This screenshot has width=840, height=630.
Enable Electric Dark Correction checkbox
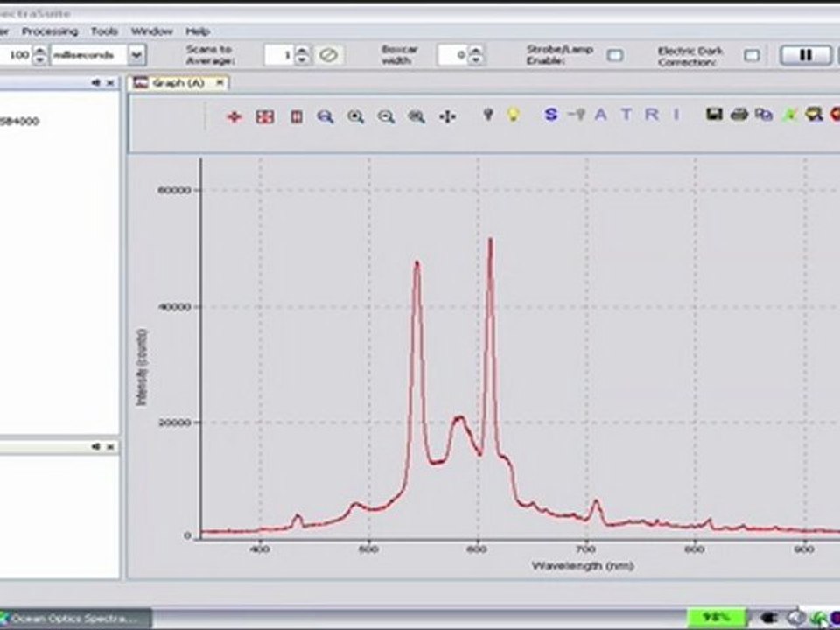(752, 55)
